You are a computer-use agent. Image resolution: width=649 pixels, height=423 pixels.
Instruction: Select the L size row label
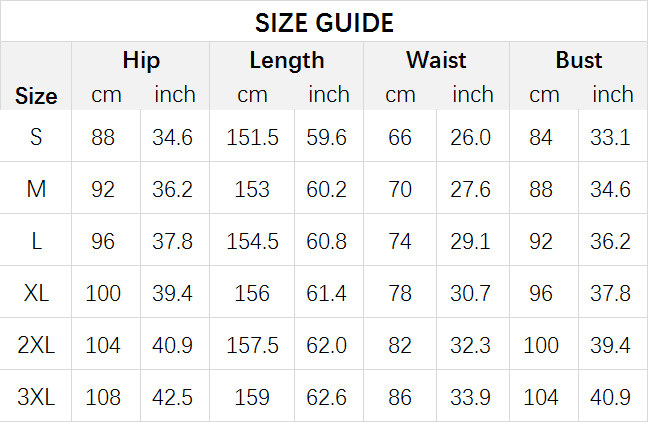click(x=36, y=241)
